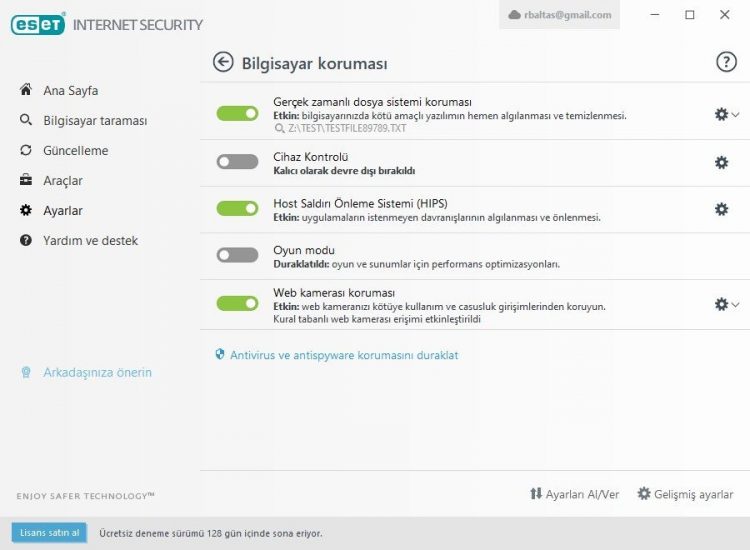
Task: Click Antivirus ve antispyware korumasını duraklat link
Action: pyautogui.click(x=344, y=355)
